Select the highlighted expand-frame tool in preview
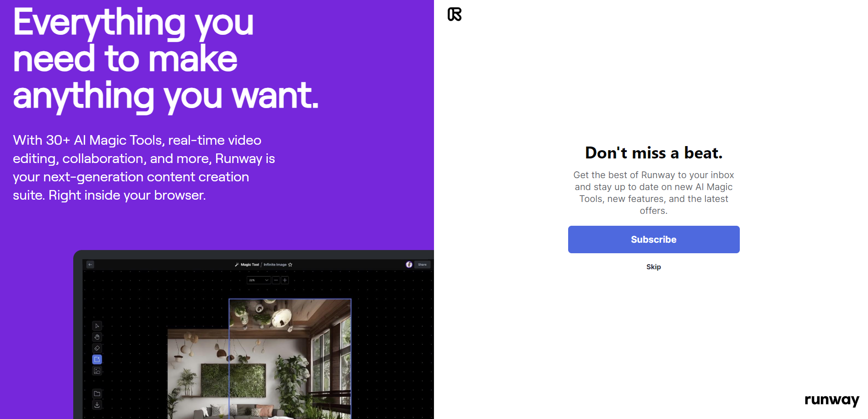This screenshot has width=868, height=419. coord(97,359)
